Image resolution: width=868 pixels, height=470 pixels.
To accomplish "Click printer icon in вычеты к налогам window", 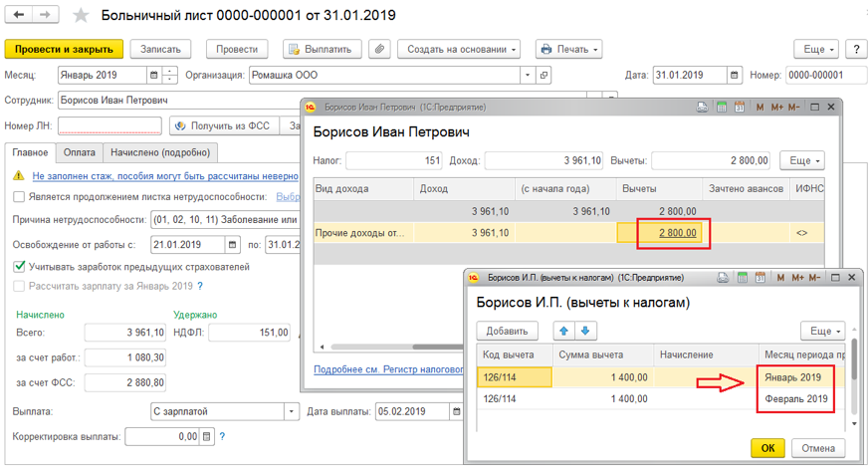I will pos(723,278).
